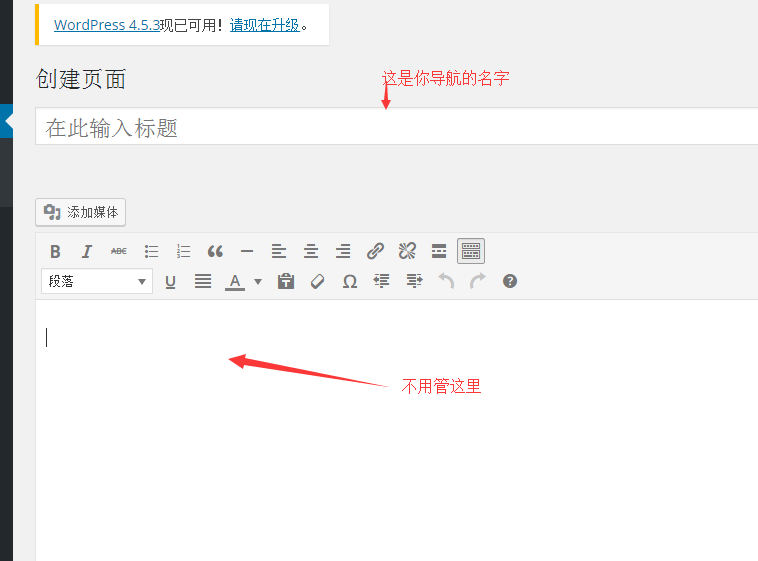Toggle Italic formatting in editor toolbar

(x=87, y=251)
